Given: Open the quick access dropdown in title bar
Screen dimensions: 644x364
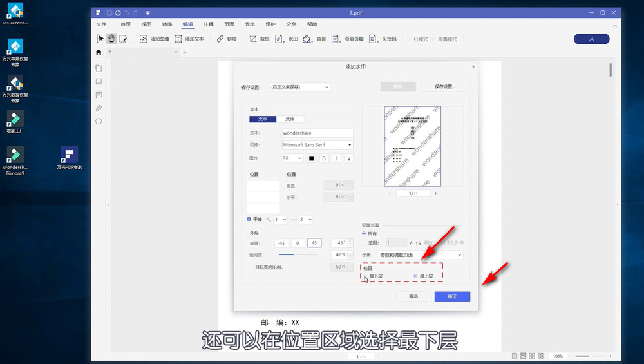Looking at the screenshot, I should [148, 13].
